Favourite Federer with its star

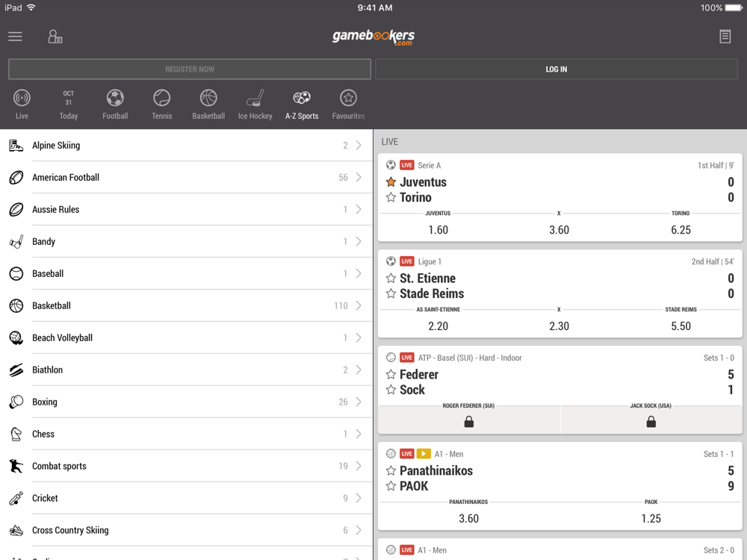(x=391, y=374)
